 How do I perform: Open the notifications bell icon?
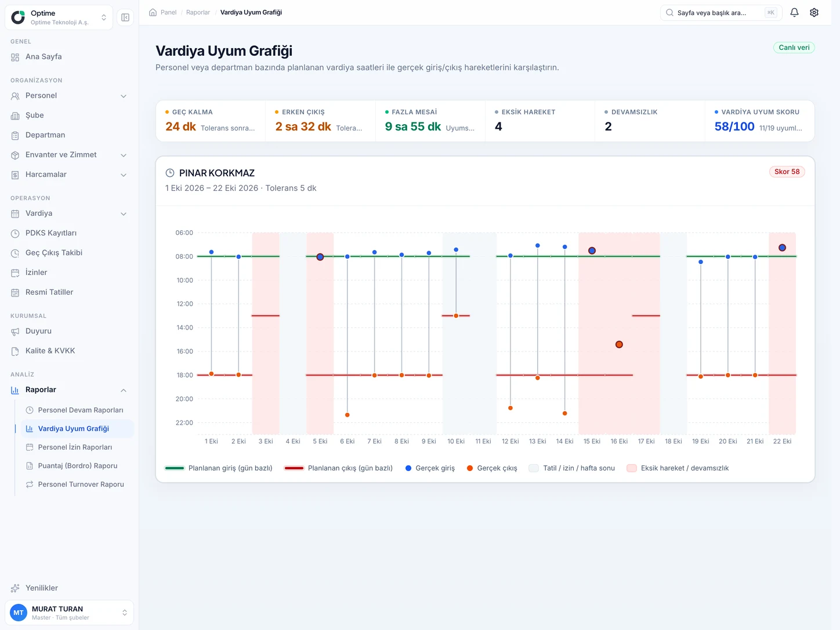[795, 12]
